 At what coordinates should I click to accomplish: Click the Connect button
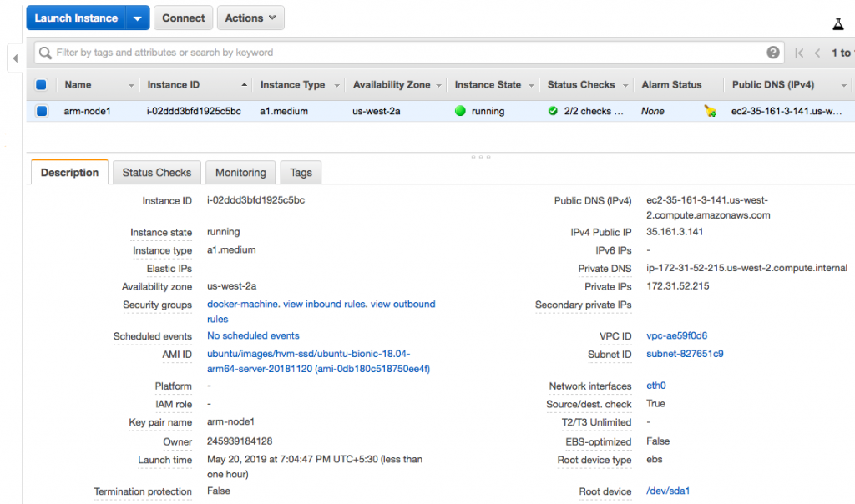183,17
